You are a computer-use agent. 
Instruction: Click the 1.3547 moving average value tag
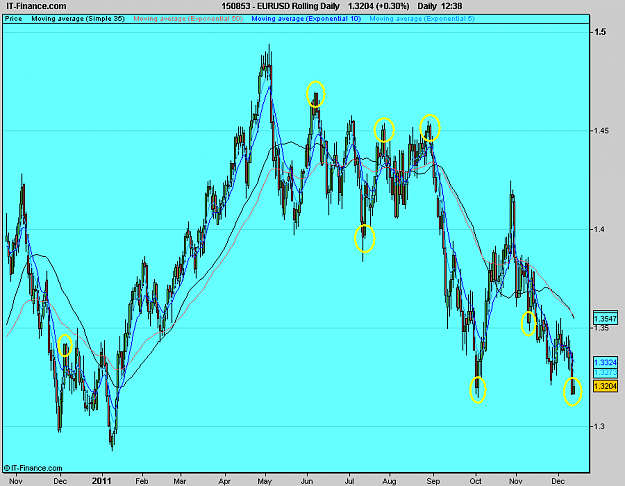point(605,319)
